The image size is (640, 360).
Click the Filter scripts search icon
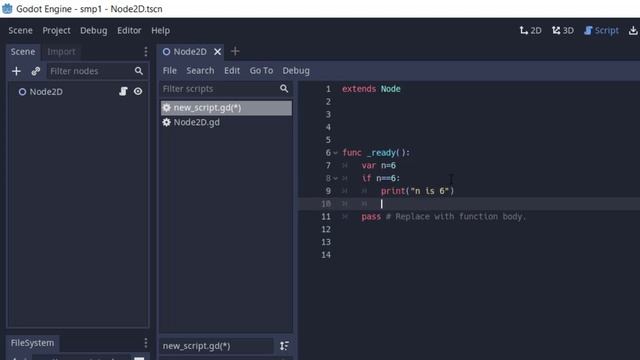284,89
